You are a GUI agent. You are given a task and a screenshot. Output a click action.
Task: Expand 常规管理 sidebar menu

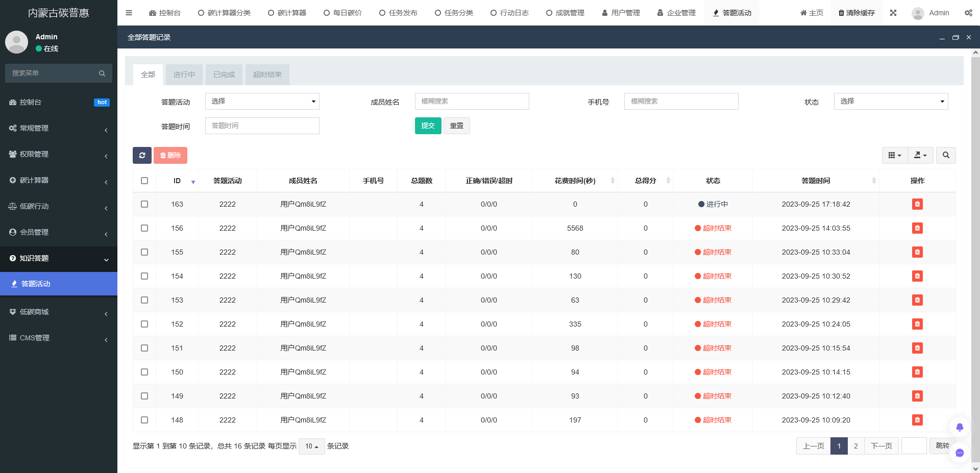(x=59, y=128)
